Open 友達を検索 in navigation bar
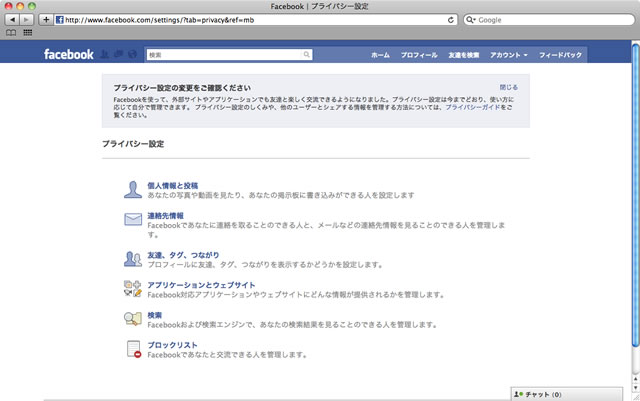This screenshot has height=401, width=640. point(464,55)
